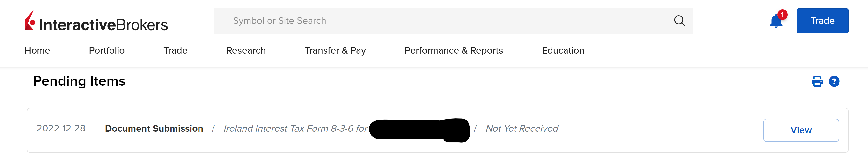This screenshot has height=160, width=868.
Task: Click the Interactive Brokers logo
Action: 96,21
